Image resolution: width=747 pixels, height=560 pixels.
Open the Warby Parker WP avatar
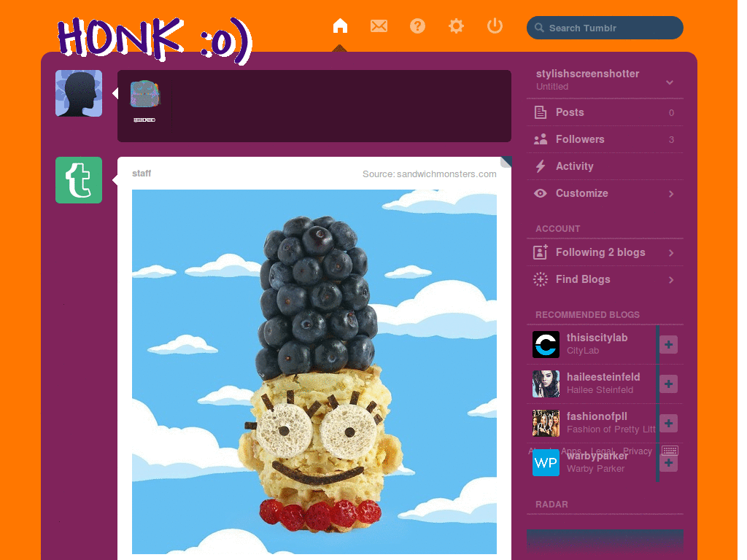pyautogui.click(x=546, y=463)
